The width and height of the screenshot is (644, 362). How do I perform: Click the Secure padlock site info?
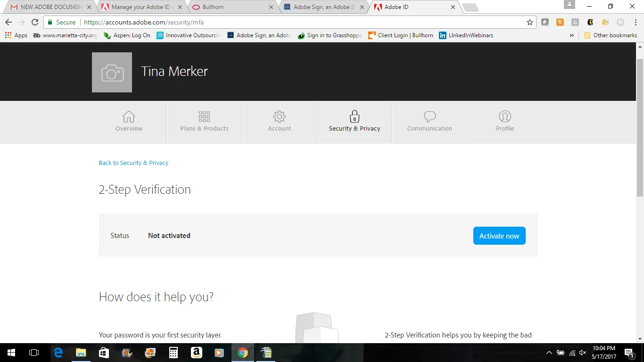[61, 22]
